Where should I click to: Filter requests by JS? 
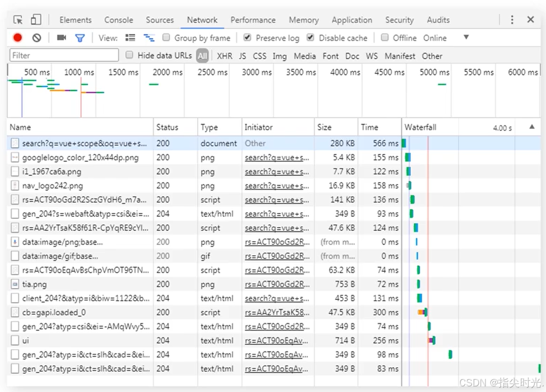pyautogui.click(x=243, y=56)
